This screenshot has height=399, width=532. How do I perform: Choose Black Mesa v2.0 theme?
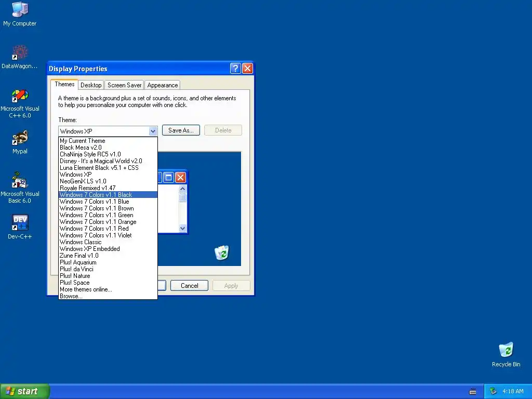(x=108, y=147)
